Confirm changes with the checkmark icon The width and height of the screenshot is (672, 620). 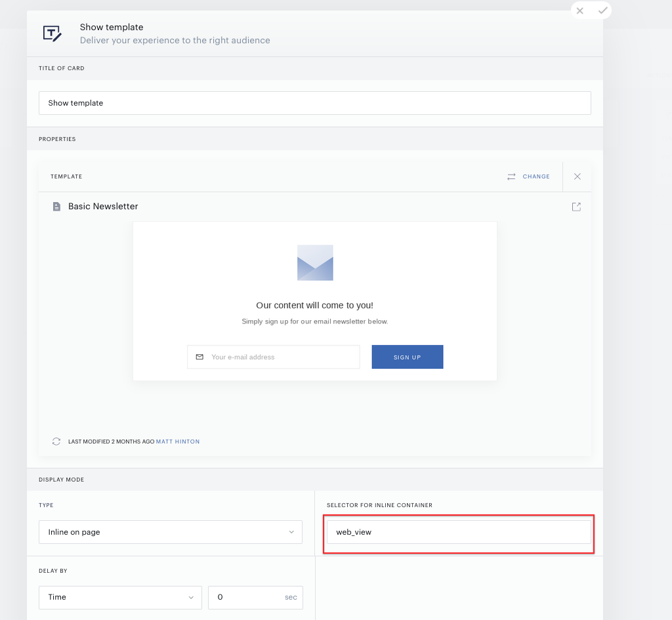602,10
